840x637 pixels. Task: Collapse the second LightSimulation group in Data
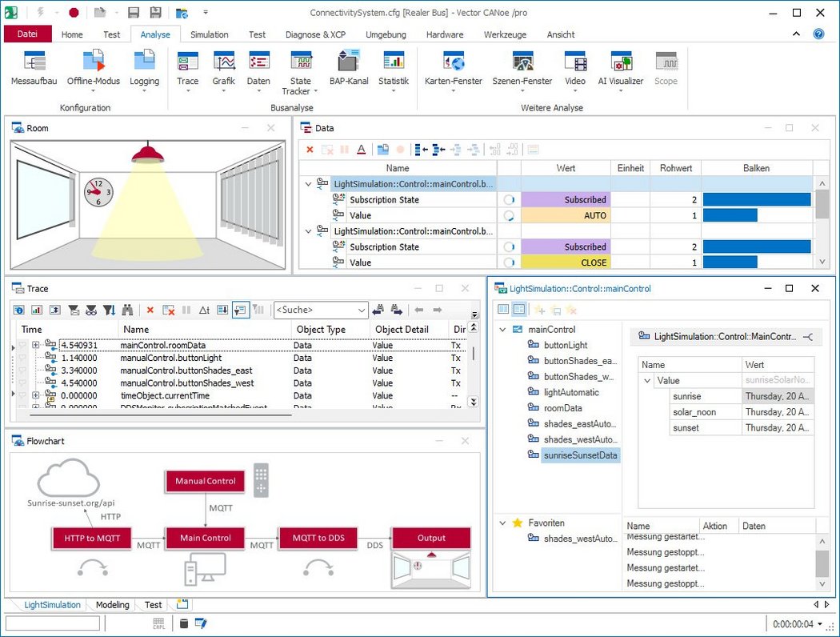pos(308,231)
